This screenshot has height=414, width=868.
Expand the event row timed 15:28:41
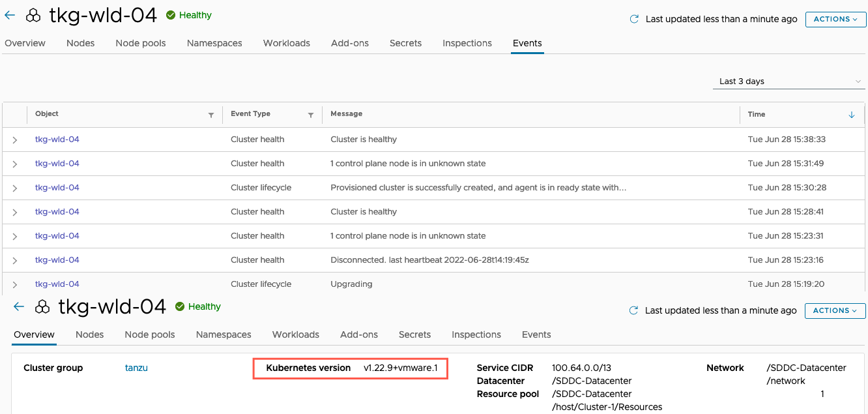point(15,212)
